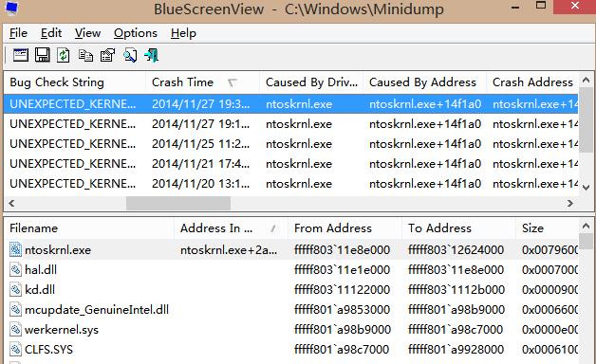Click the upper pane scroll down arrow

(586, 188)
